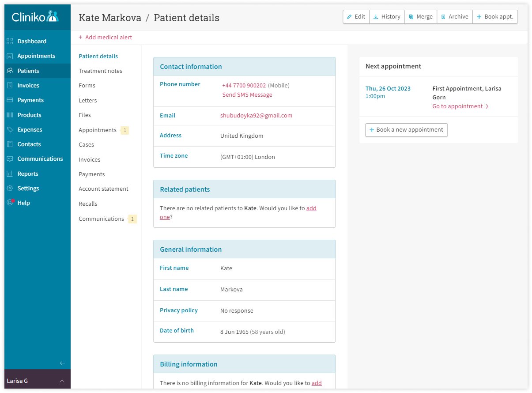The height and width of the screenshot is (393, 532).
Task: Open the patient's email address link
Action: (x=256, y=116)
